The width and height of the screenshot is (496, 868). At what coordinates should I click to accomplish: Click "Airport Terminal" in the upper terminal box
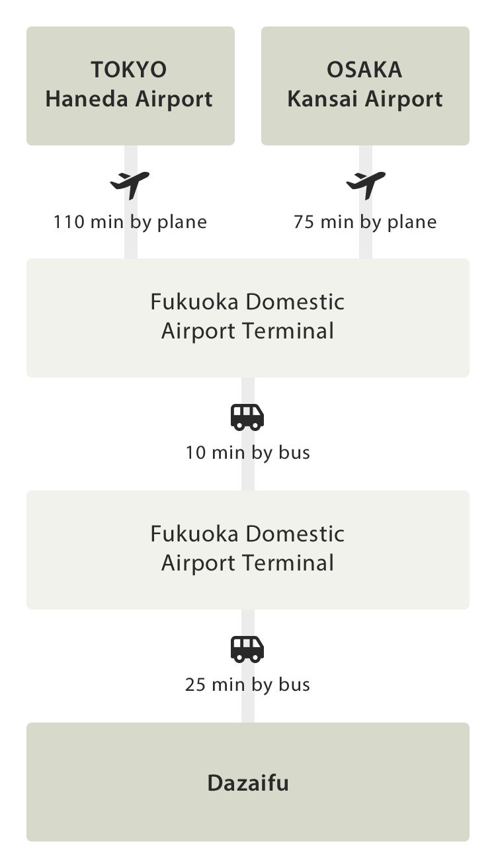tap(247, 331)
